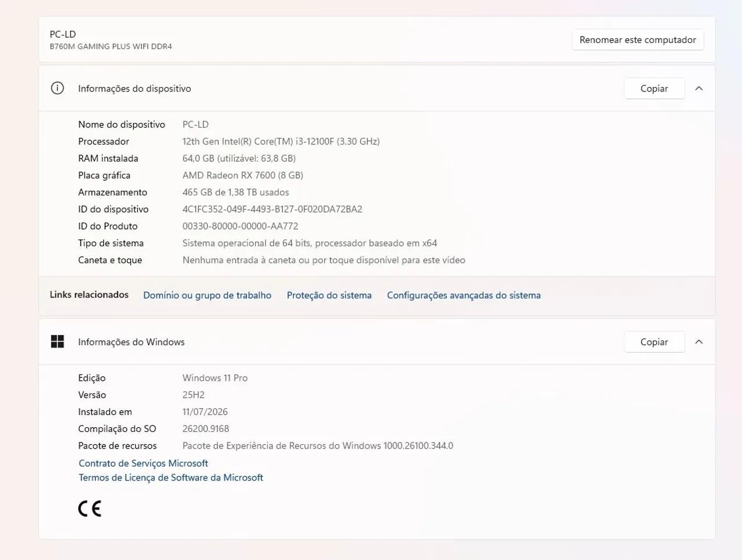Click the Placa gráfica label
742x560 pixels.
[104, 175]
